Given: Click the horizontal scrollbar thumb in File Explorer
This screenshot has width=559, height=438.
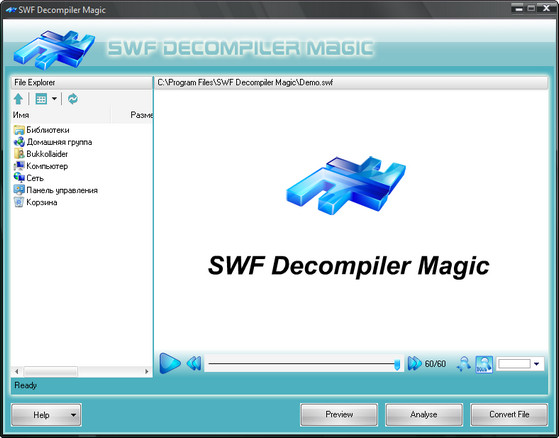Looking at the screenshot, I should pyautogui.click(x=50, y=371).
